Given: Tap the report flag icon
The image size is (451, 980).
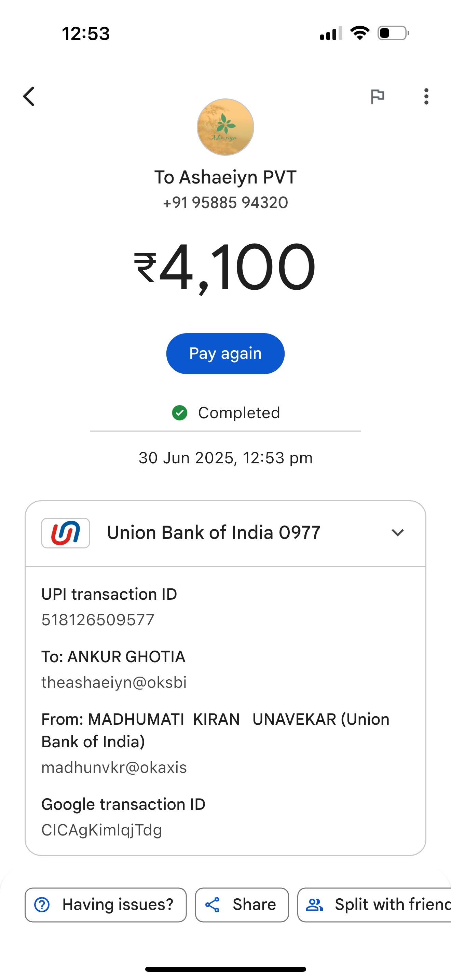Looking at the screenshot, I should tap(378, 96).
